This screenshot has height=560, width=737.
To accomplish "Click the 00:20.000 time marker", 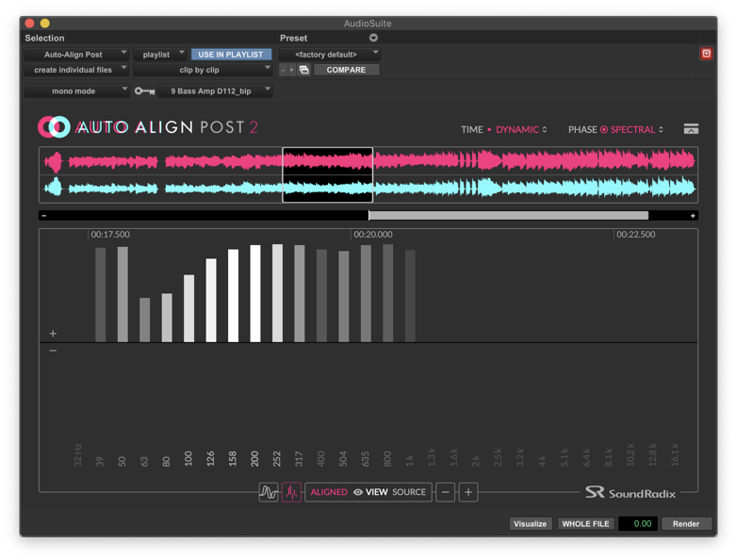I will tap(372, 234).
